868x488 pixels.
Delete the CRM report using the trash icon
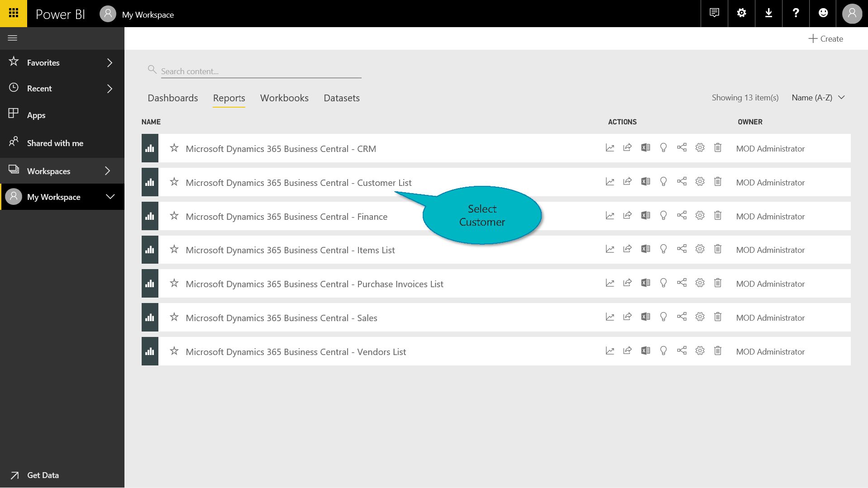click(x=718, y=148)
